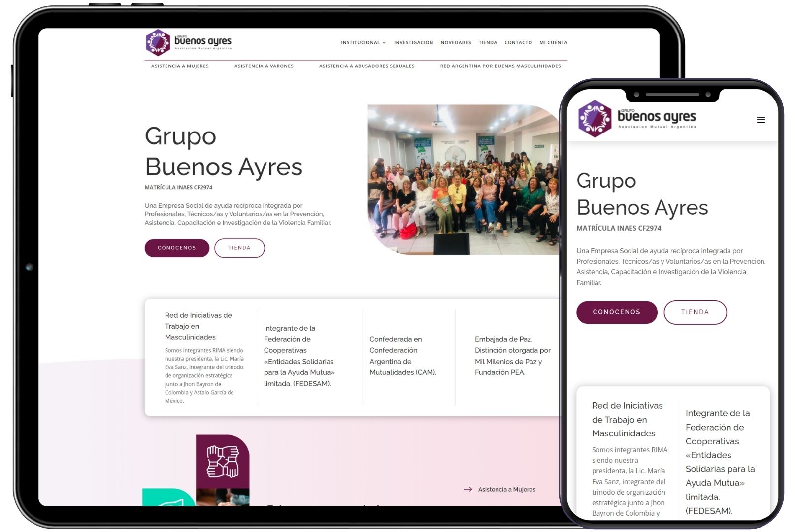
Task: Click the phone's Buenos Ayres logo
Action: tap(637, 118)
